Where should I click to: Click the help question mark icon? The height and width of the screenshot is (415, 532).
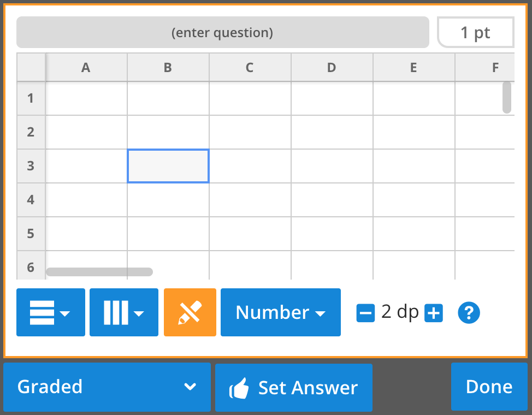click(x=468, y=312)
